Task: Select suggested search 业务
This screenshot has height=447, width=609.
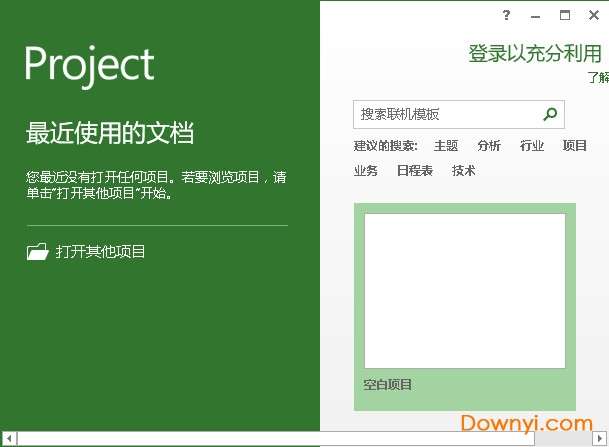Action: 365,170
